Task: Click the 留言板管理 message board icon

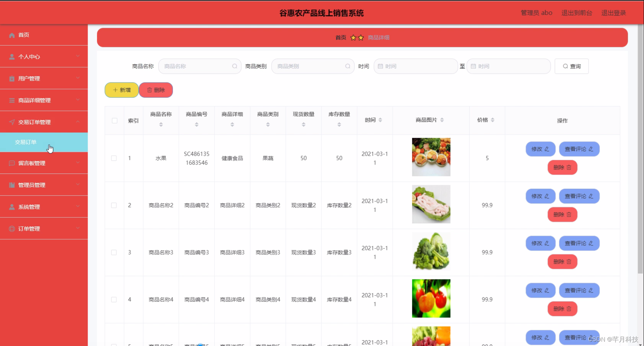Action: (x=11, y=163)
